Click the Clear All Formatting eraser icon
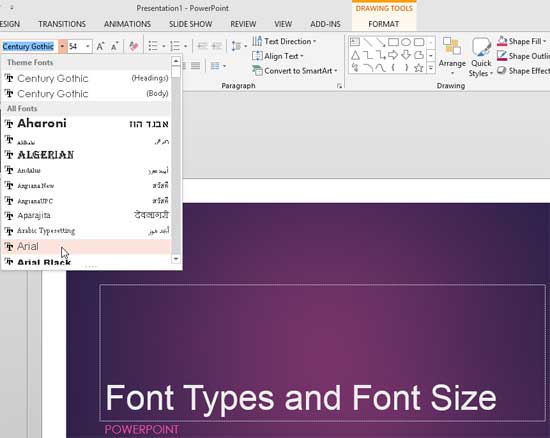Screen dimensions: 550x438 click(134, 46)
